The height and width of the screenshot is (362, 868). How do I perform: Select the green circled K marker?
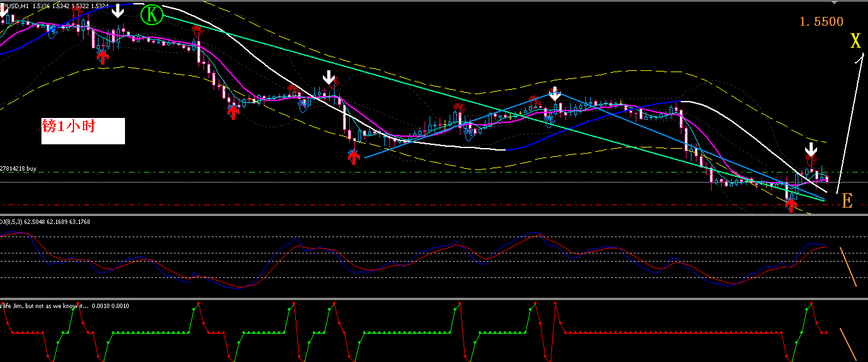coord(151,14)
